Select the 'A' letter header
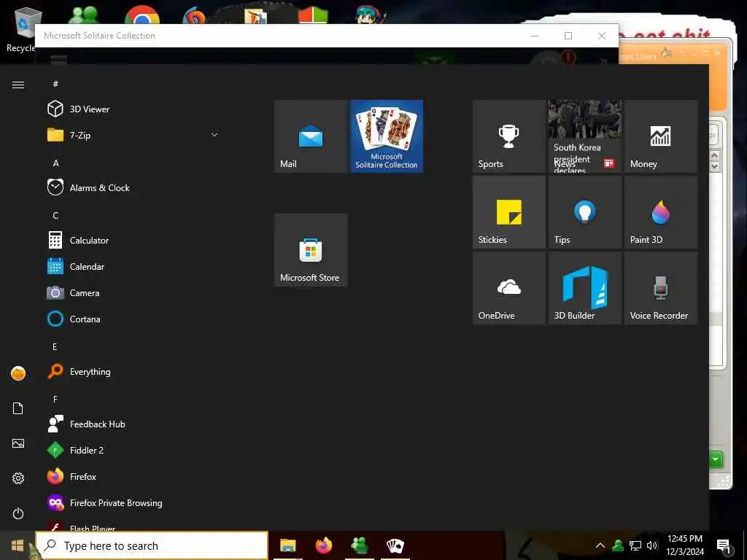The width and height of the screenshot is (747, 560). pyautogui.click(x=55, y=163)
